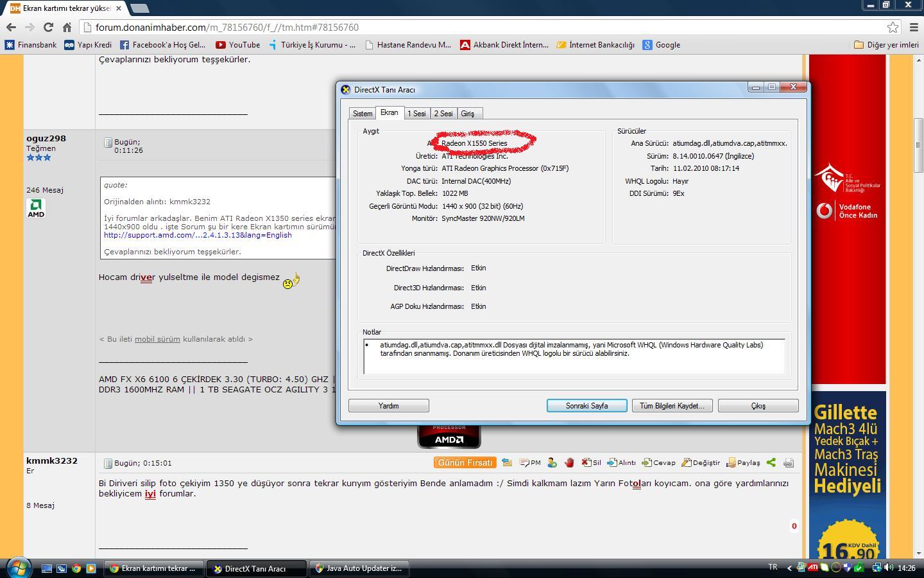Go forward in Chrome browser
The height and width of the screenshot is (578, 924).
point(30,27)
